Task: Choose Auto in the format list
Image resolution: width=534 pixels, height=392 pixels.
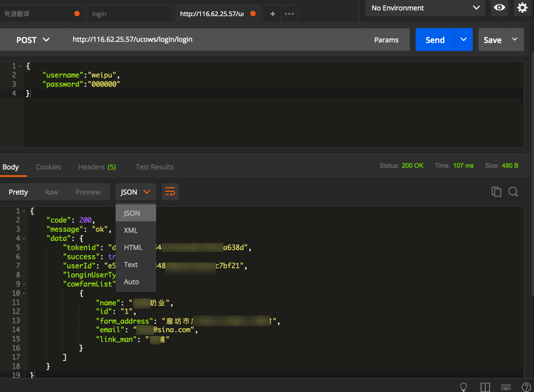Action: click(136, 282)
